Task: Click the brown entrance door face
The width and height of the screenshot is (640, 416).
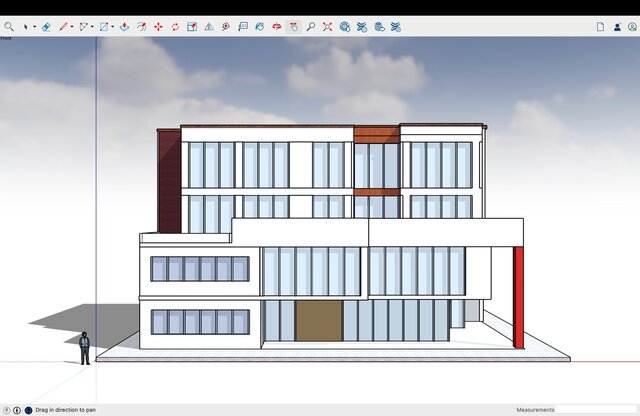Action: [319, 321]
